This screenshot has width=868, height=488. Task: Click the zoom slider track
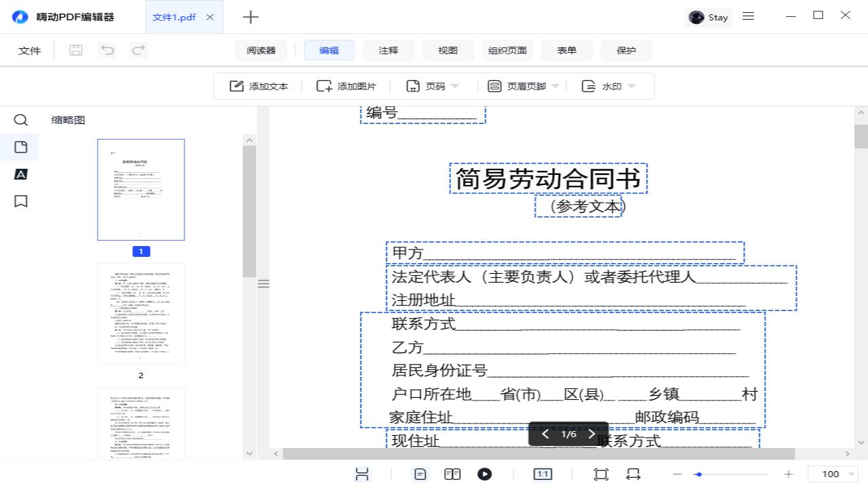tap(732, 474)
